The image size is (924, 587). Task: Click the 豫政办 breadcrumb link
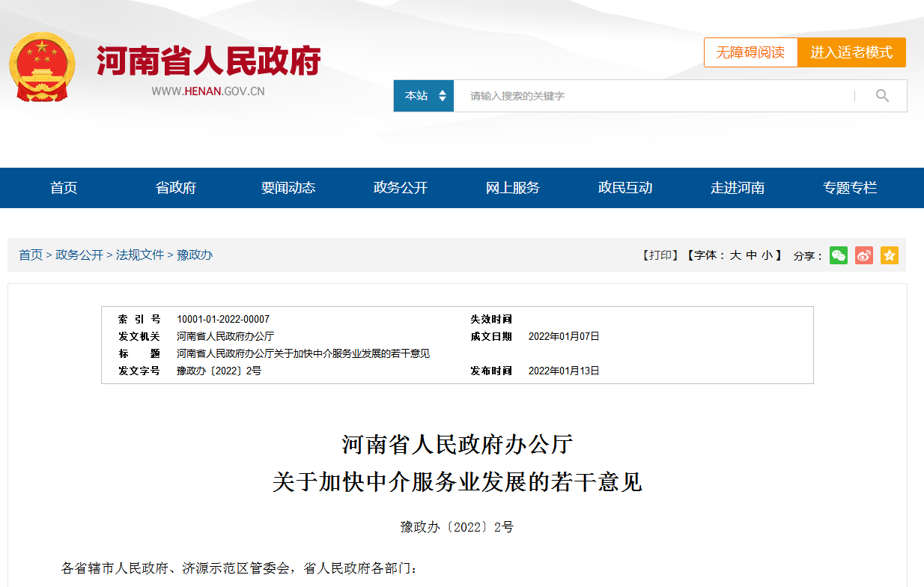click(x=195, y=255)
